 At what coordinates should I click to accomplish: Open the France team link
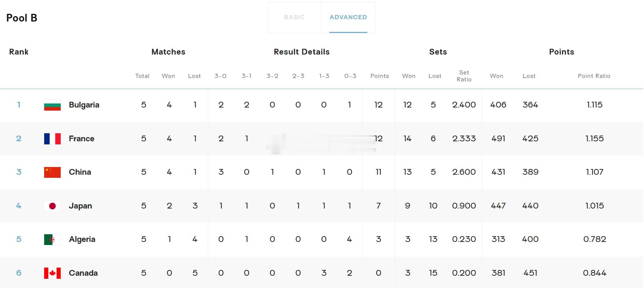coord(81,139)
